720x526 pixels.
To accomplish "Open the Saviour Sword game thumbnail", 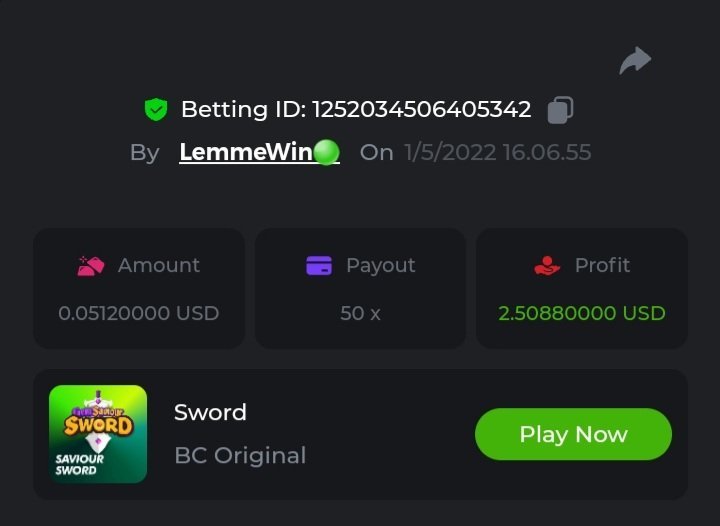I will click(98, 434).
